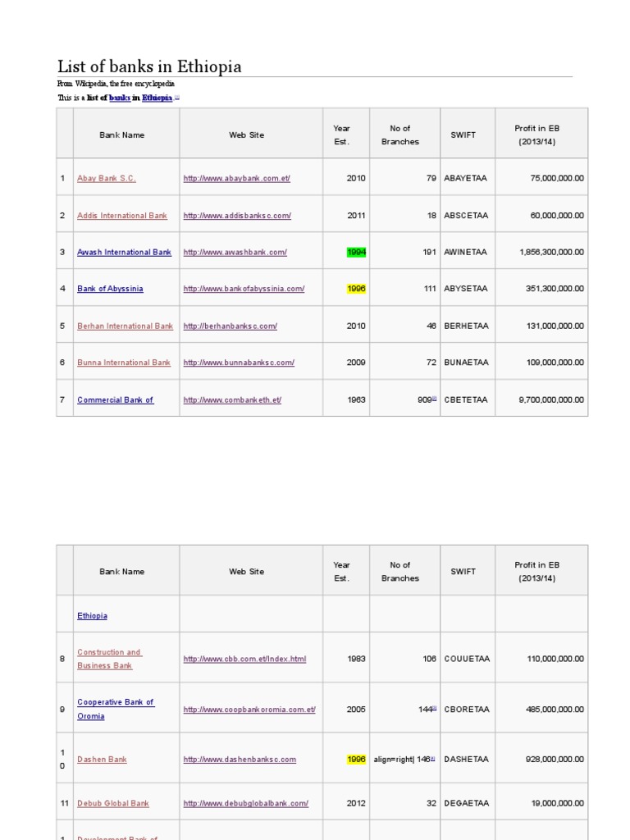This screenshot has width=630, height=840.
Task: Open the addisbanksc.com URL
Action: pos(237,216)
